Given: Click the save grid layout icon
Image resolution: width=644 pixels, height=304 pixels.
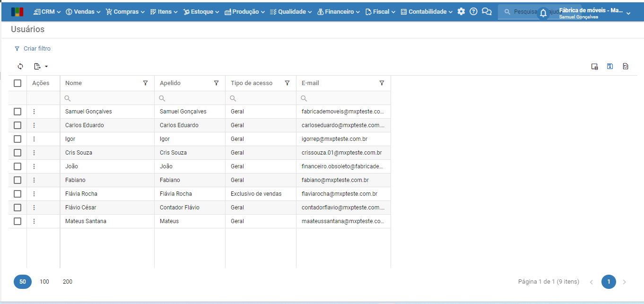Looking at the screenshot, I should point(610,67).
